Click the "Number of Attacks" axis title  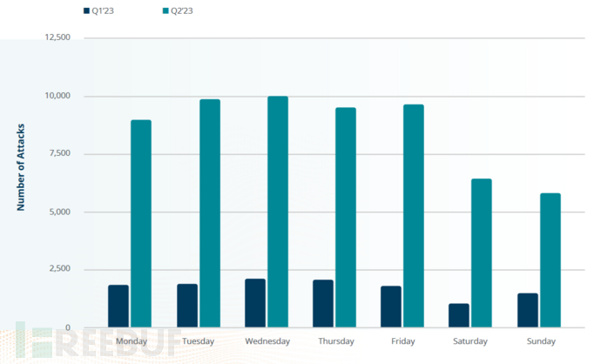(19, 167)
